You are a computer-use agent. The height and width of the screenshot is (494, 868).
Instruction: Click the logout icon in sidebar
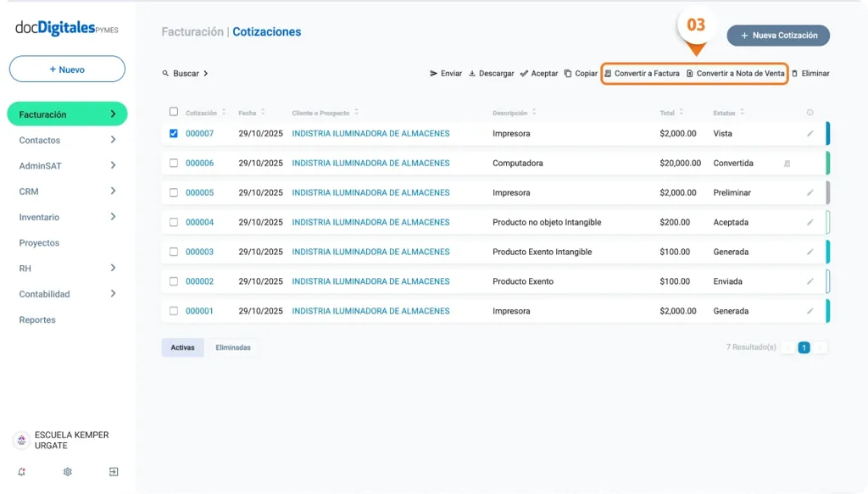114,472
